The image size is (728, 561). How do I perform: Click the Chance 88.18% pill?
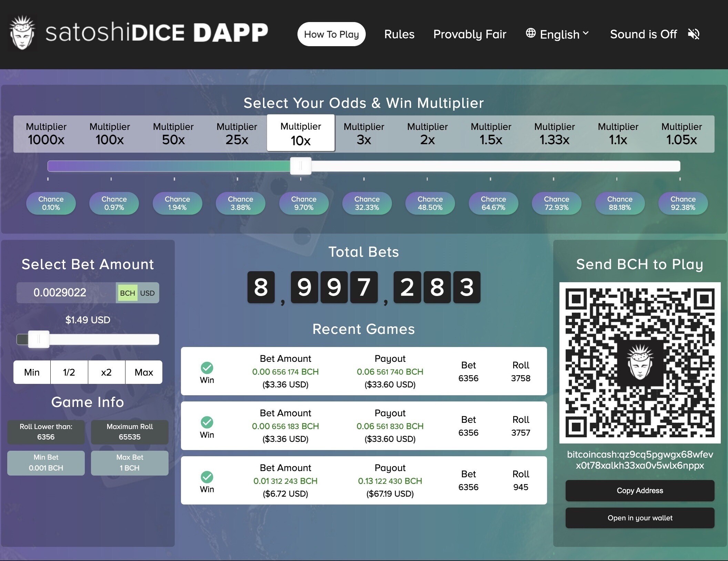tap(620, 203)
